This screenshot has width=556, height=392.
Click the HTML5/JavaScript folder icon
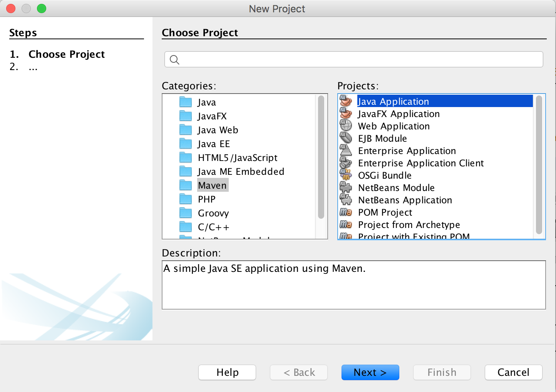point(186,157)
